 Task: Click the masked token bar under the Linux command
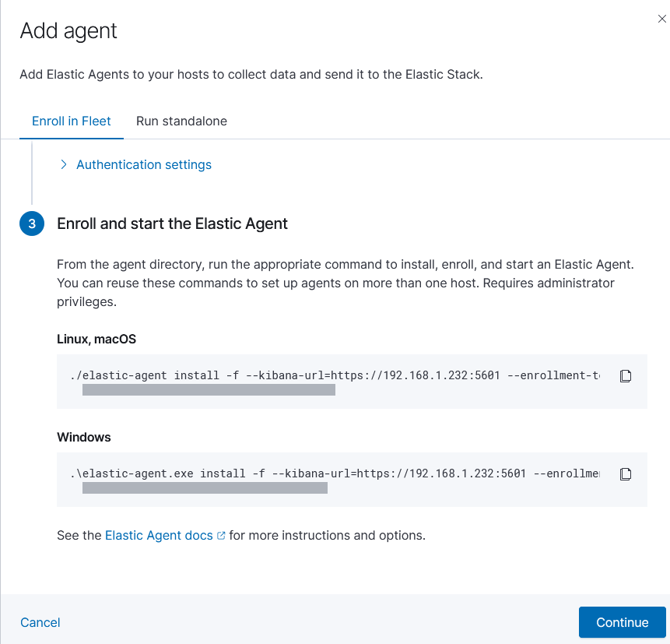209,390
